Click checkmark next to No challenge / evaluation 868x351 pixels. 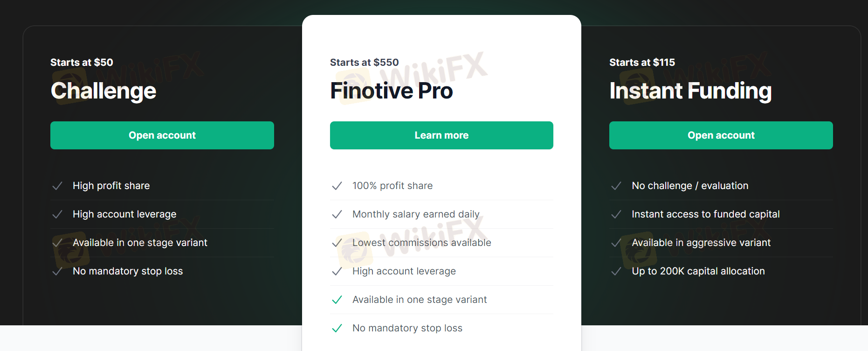point(616,186)
